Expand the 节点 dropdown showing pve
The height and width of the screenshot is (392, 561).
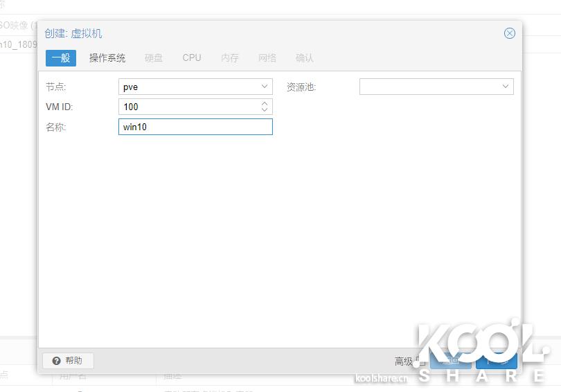pyautogui.click(x=265, y=87)
